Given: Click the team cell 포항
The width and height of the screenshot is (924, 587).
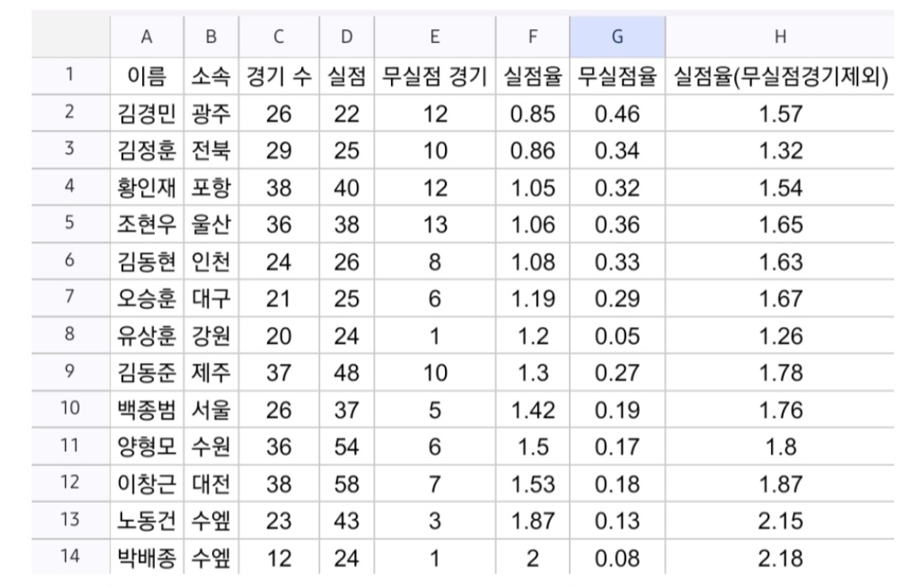Looking at the screenshot, I should point(210,188).
